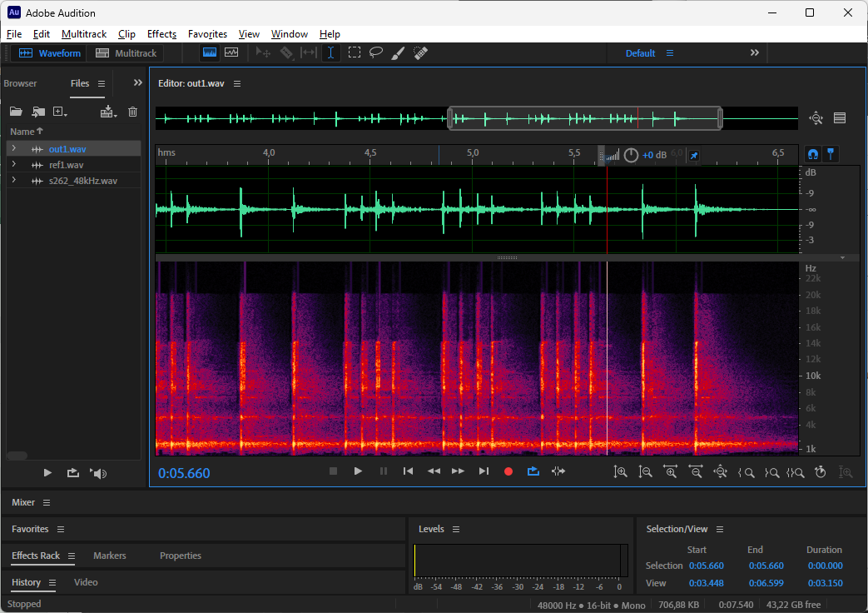Select the Marquee Selection tool
The height and width of the screenshot is (613, 868).
tap(355, 52)
